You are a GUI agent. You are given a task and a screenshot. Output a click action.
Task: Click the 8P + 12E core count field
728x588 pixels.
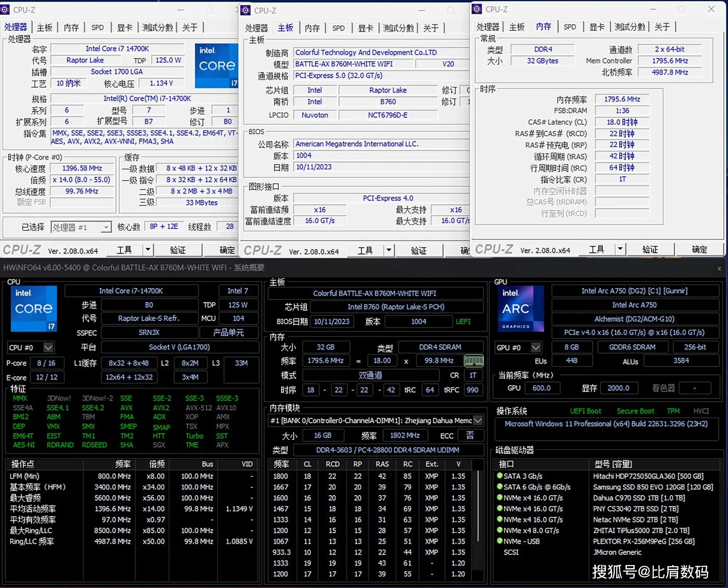164,226
